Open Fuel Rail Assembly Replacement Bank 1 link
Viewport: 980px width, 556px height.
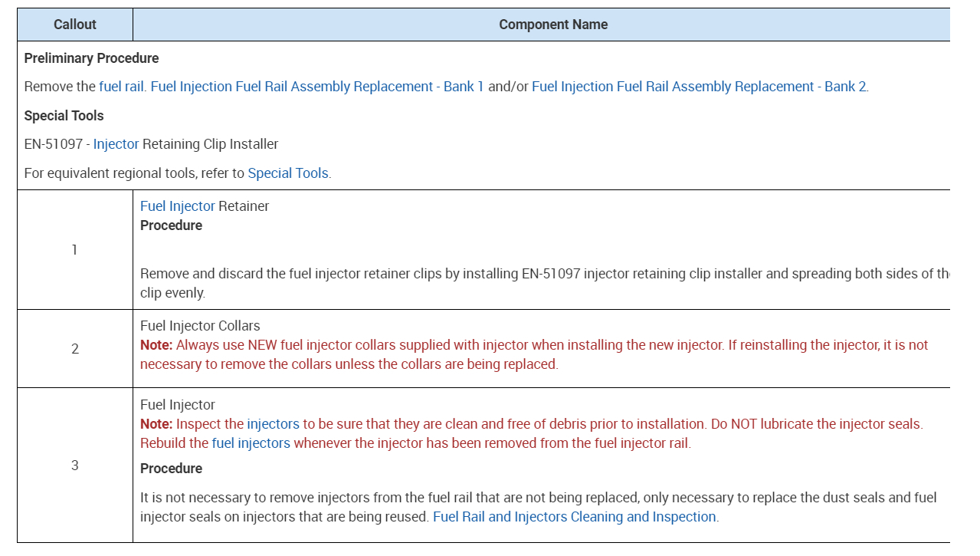pos(317,87)
